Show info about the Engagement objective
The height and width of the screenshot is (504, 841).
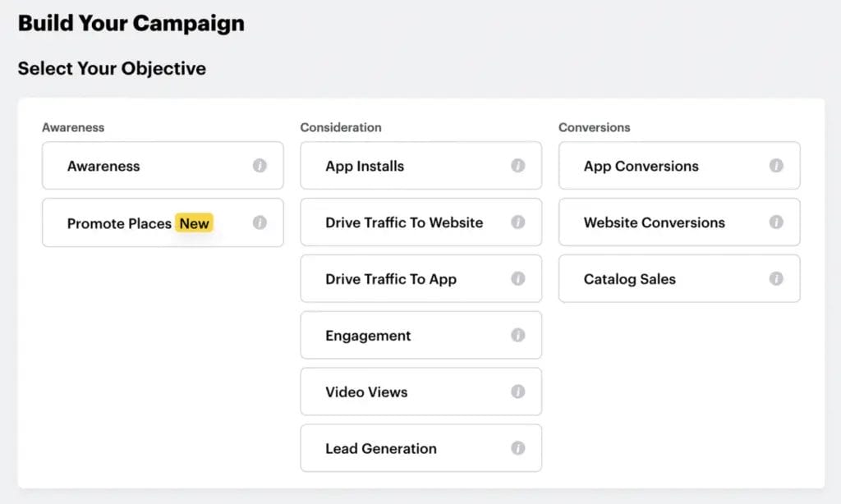pos(519,335)
